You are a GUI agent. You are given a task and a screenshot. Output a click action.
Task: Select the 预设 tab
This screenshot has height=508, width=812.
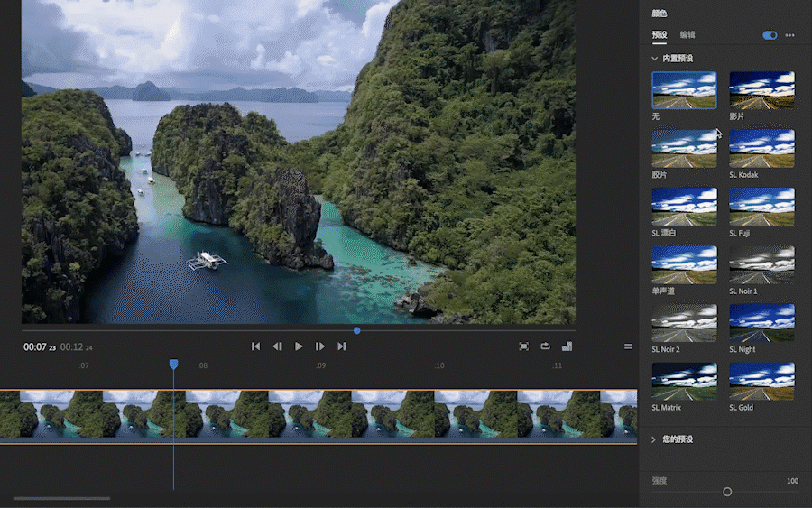tap(660, 35)
